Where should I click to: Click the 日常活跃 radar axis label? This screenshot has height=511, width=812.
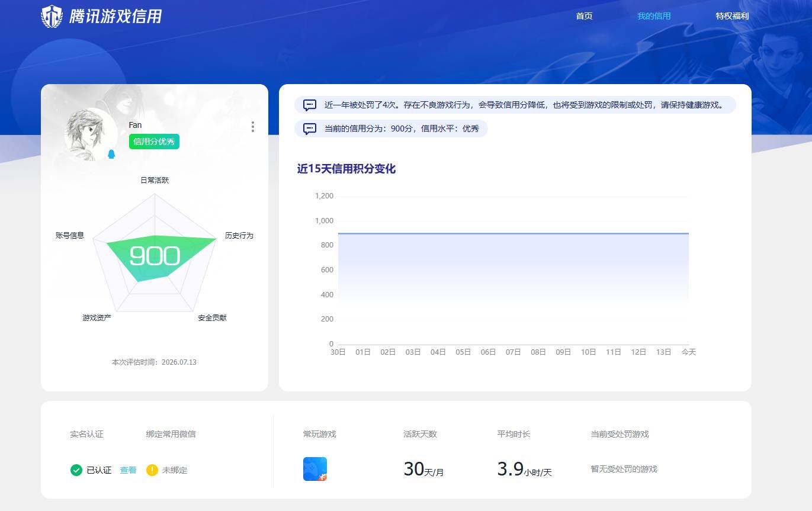pyautogui.click(x=155, y=180)
